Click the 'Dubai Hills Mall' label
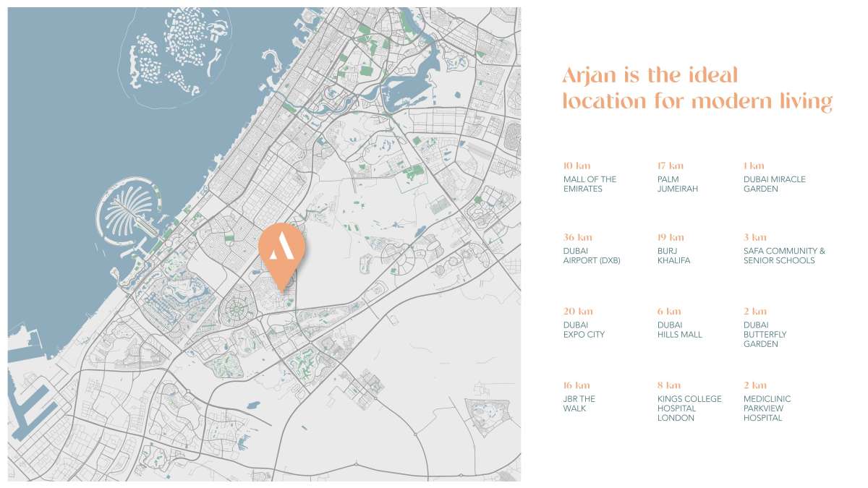 (x=679, y=330)
